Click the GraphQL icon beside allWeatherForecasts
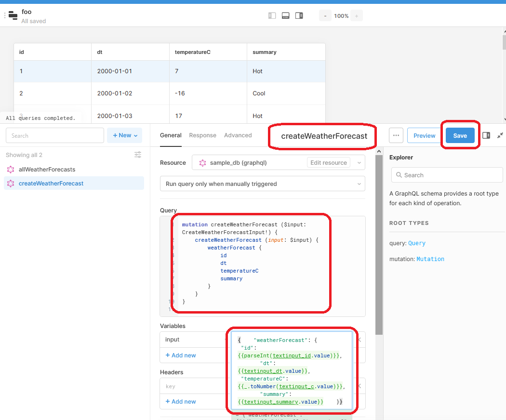Image resolution: width=506 pixels, height=420 pixels. (x=11, y=170)
